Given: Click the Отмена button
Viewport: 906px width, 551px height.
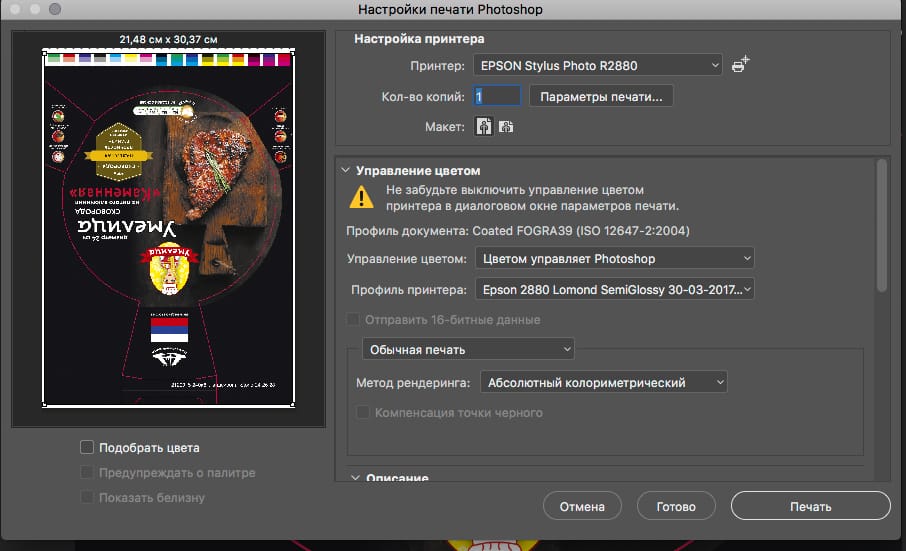Looking at the screenshot, I should pyautogui.click(x=582, y=506).
